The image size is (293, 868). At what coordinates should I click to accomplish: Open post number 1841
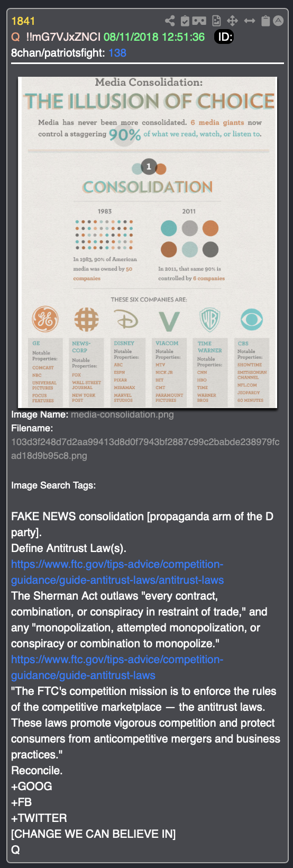click(x=23, y=21)
